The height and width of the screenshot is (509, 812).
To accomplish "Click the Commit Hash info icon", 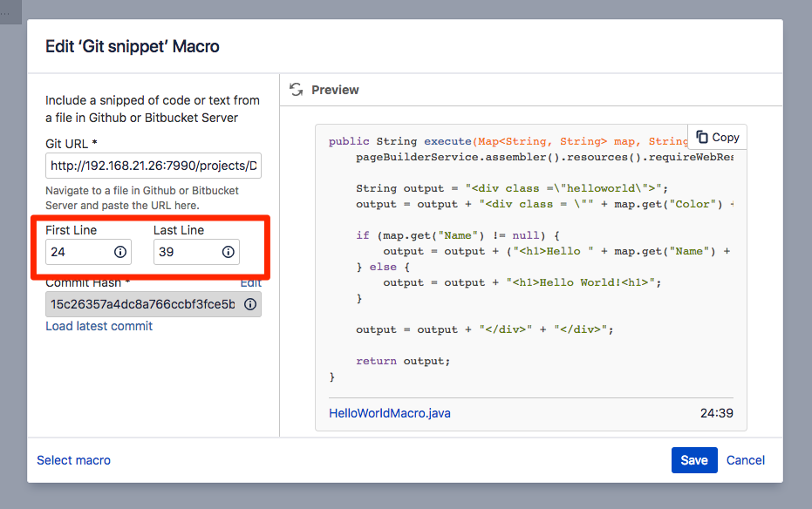I will 250,304.
